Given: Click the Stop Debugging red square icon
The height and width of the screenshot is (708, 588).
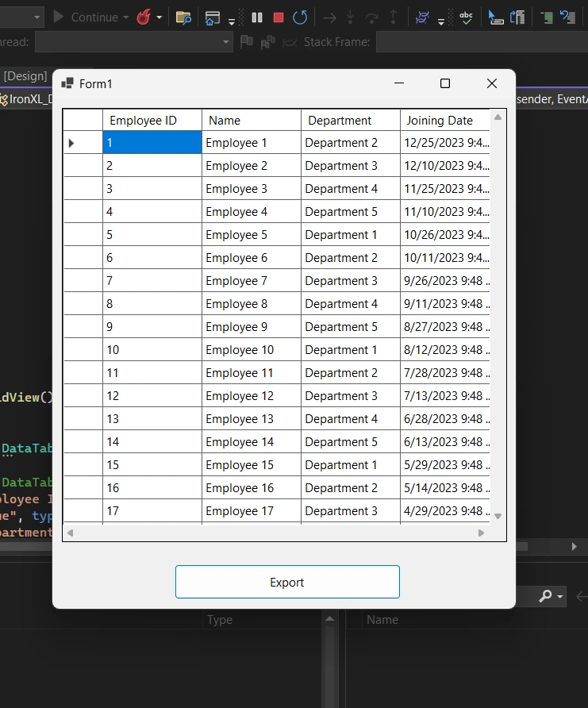Looking at the screenshot, I should point(278,17).
